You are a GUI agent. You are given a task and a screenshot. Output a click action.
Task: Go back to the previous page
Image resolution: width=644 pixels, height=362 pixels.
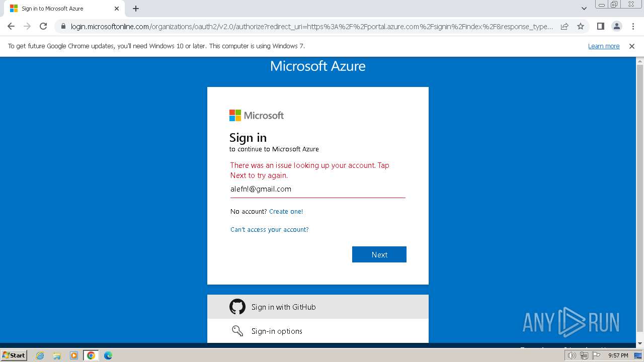(x=11, y=26)
